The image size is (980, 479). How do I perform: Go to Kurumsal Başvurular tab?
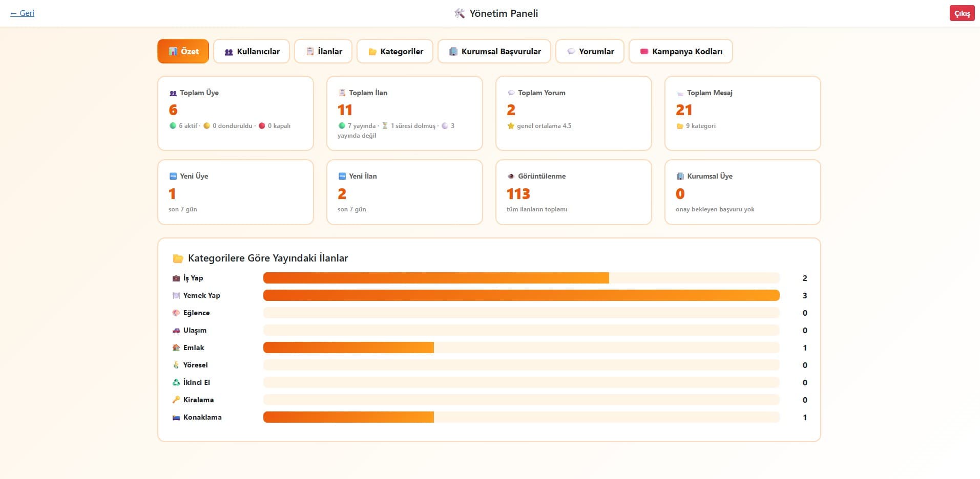(x=494, y=51)
